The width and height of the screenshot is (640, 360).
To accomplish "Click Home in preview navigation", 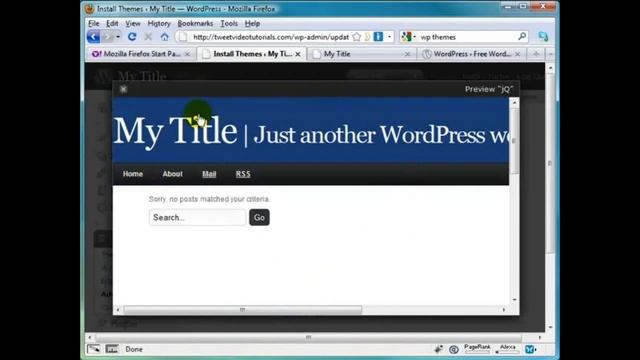I will pyautogui.click(x=133, y=174).
